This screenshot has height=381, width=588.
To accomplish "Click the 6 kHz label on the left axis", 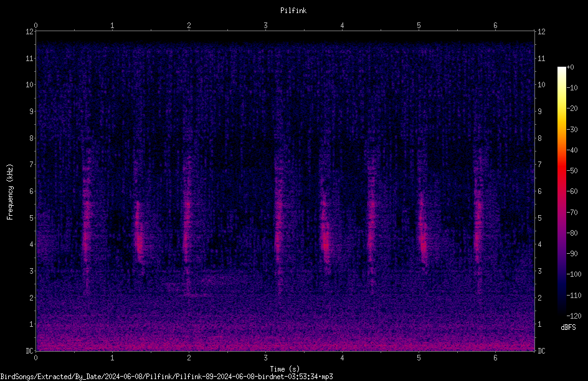I will tap(32, 191).
